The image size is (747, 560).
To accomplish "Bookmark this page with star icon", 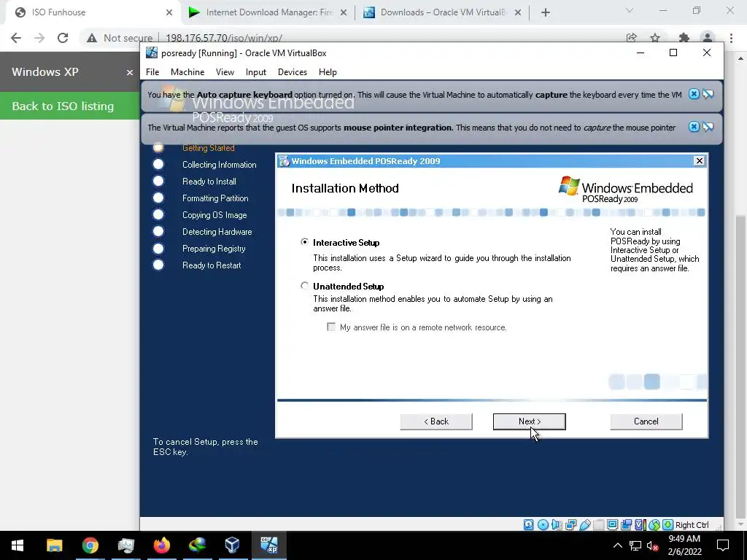I will [x=655, y=38].
